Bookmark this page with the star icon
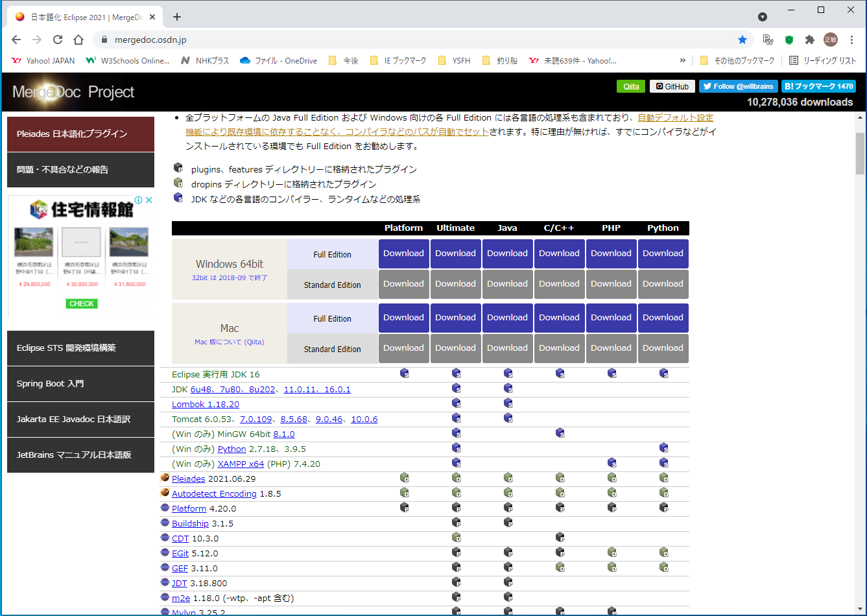 [x=742, y=40]
